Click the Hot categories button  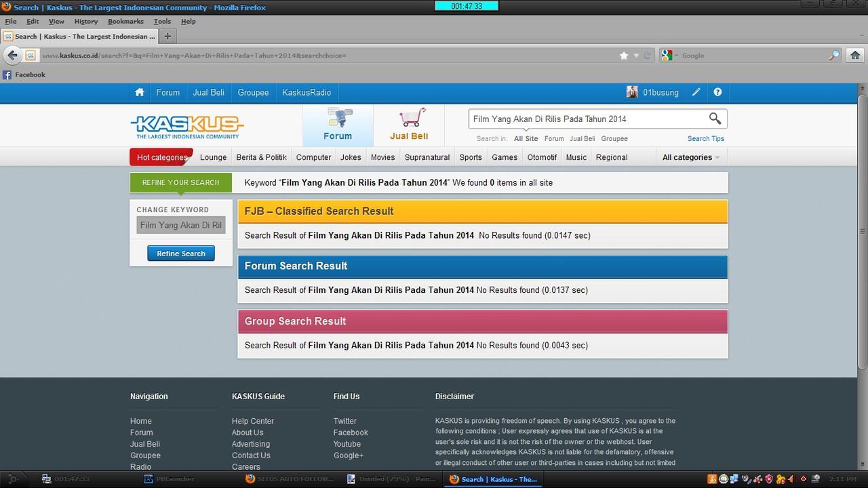[x=161, y=157]
